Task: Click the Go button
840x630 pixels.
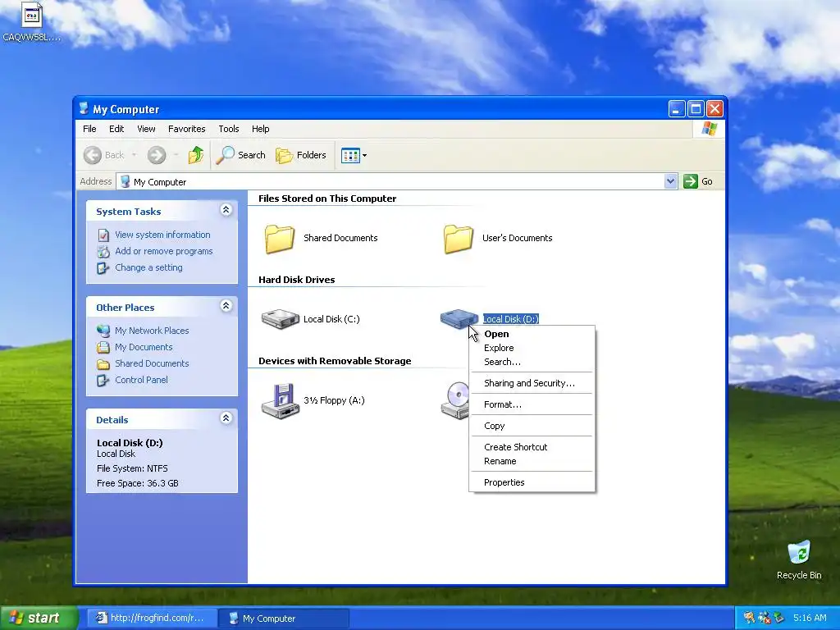Action: pyautogui.click(x=698, y=181)
